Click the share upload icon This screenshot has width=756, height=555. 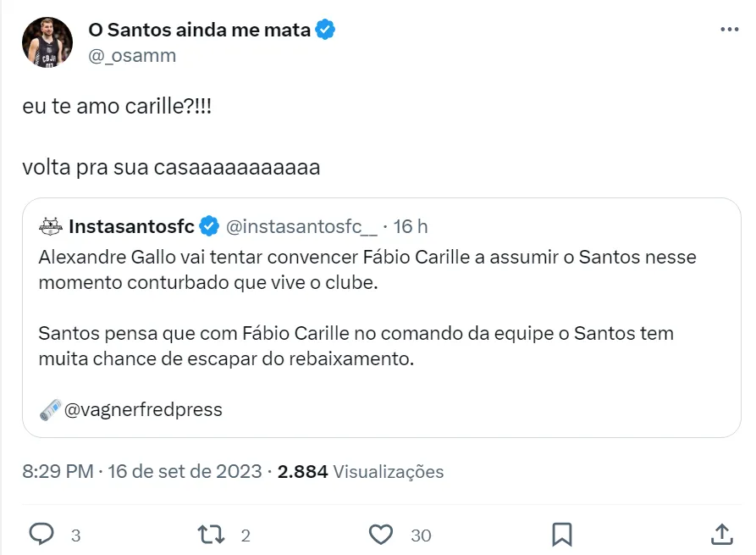(721, 534)
